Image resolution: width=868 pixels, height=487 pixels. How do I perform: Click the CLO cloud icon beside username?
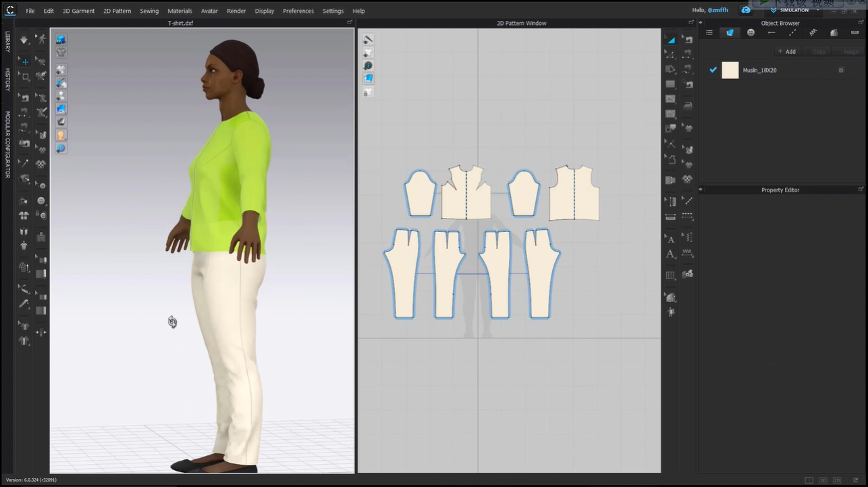click(x=745, y=10)
